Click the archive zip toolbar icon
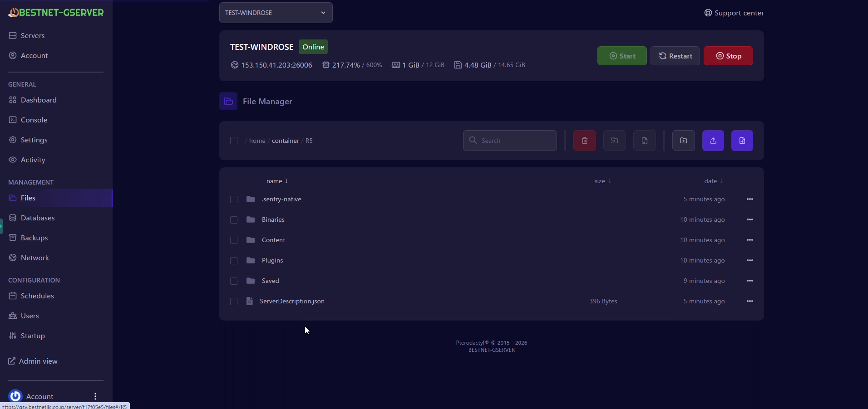Image resolution: width=868 pixels, height=409 pixels. (x=644, y=141)
